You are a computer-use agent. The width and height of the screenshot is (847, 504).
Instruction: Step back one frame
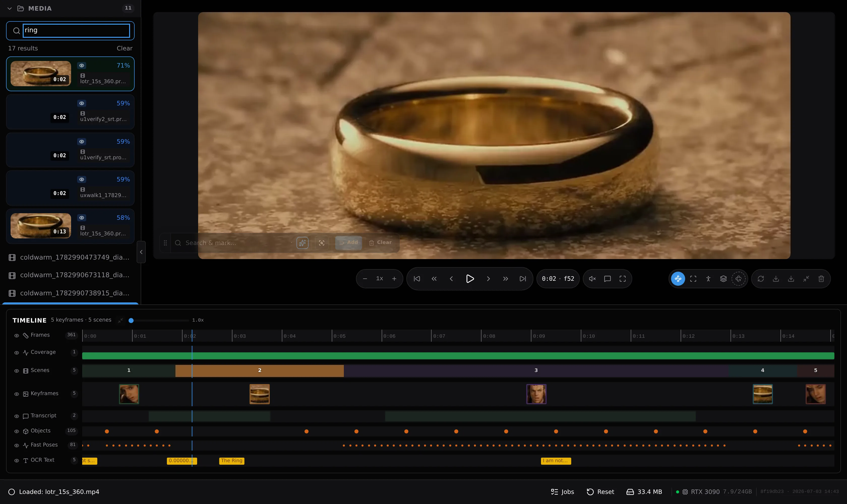(451, 279)
